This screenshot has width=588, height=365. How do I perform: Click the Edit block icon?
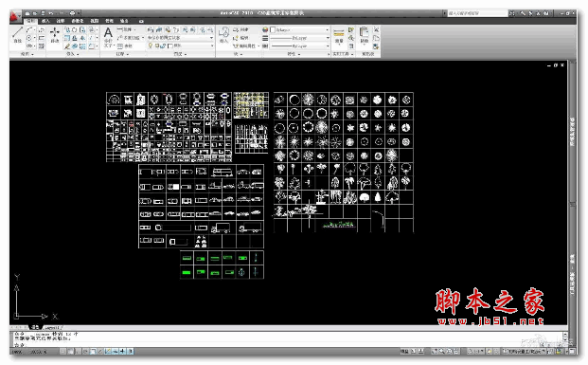coord(236,38)
